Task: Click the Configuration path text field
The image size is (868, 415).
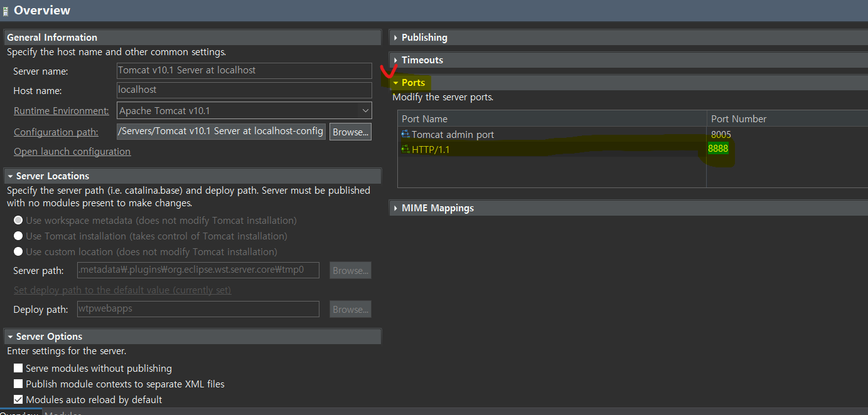Action: pyautogui.click(x=221, y=132)
